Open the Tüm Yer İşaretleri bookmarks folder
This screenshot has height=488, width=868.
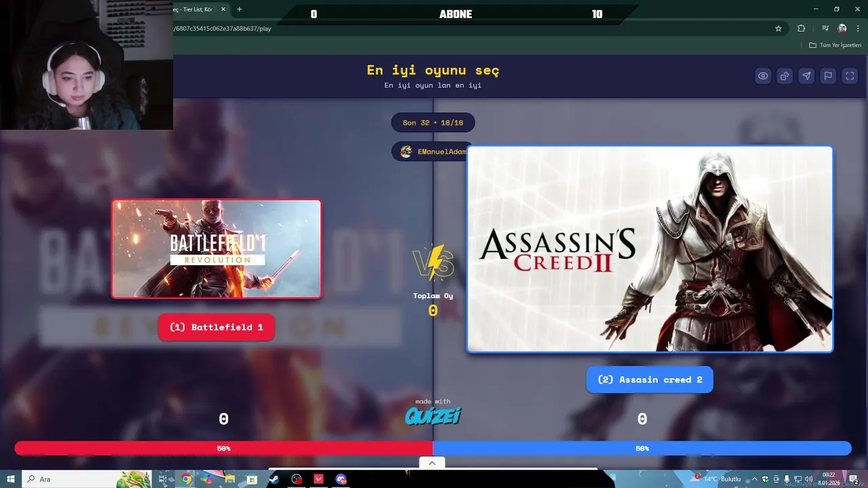point(835,45)
